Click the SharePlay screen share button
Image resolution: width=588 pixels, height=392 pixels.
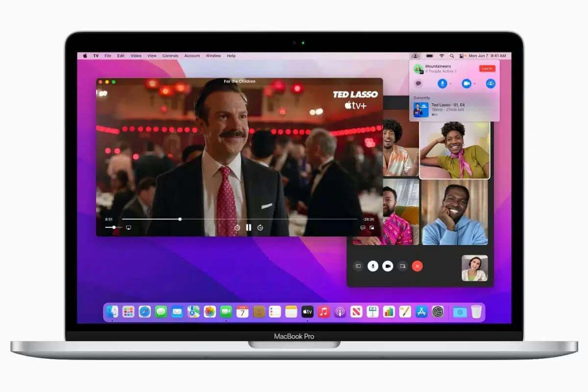click(490, 84)
